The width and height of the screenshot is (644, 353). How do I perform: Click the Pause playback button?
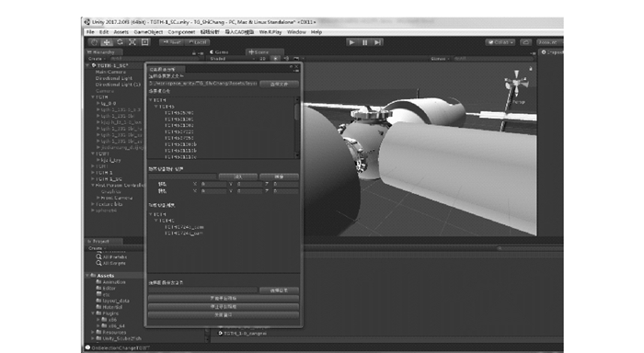coord(364,42)
